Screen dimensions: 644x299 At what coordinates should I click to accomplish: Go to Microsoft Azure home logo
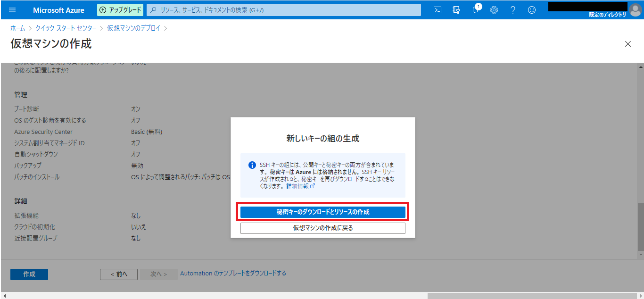click(x=59, y=10)
